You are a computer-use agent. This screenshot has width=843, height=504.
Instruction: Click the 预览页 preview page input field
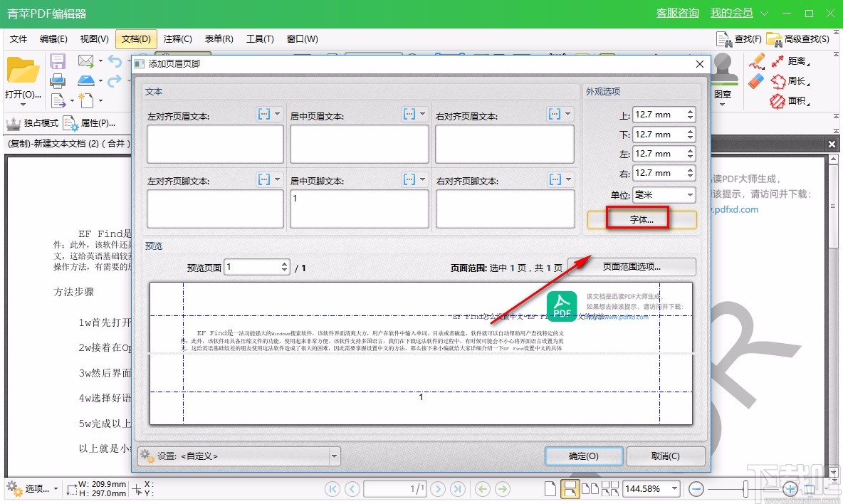coord(253,266)
